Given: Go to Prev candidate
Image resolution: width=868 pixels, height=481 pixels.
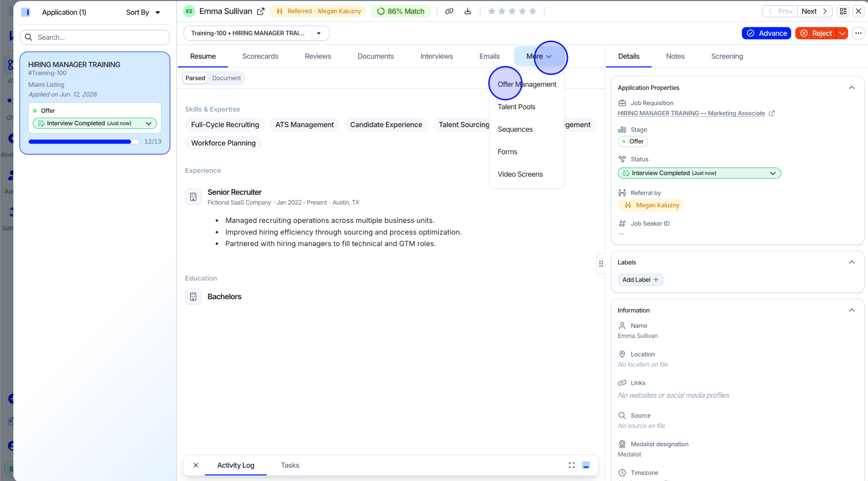Looking at the screenshot, I should (x=779, y=11).
